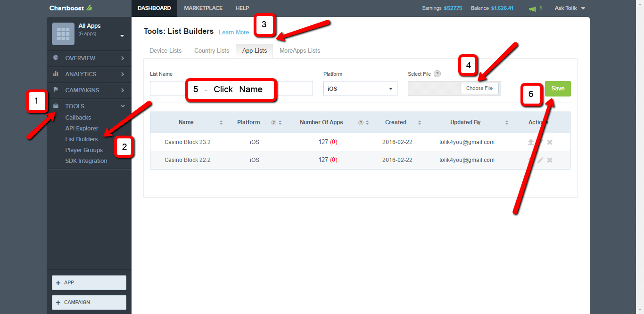Open the Platform dropdown showing iOS
Screen dimensions: 644x314
point(360,89)
